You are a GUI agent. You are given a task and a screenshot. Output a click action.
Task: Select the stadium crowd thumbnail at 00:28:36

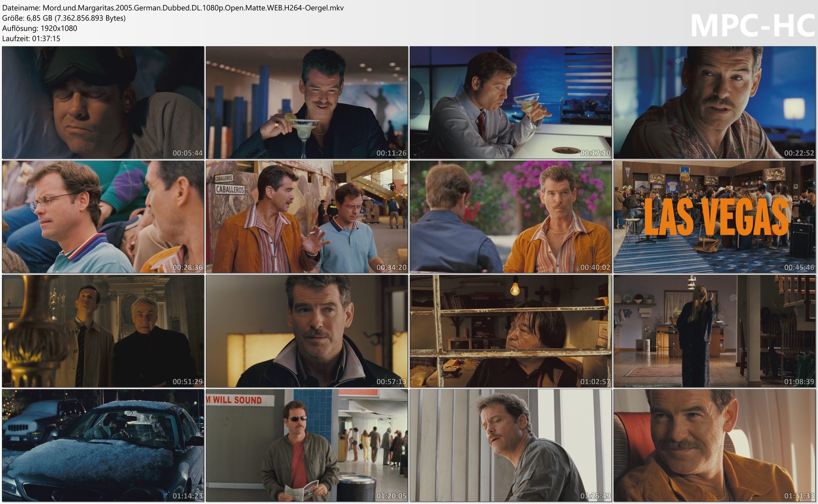coord(103,217)
